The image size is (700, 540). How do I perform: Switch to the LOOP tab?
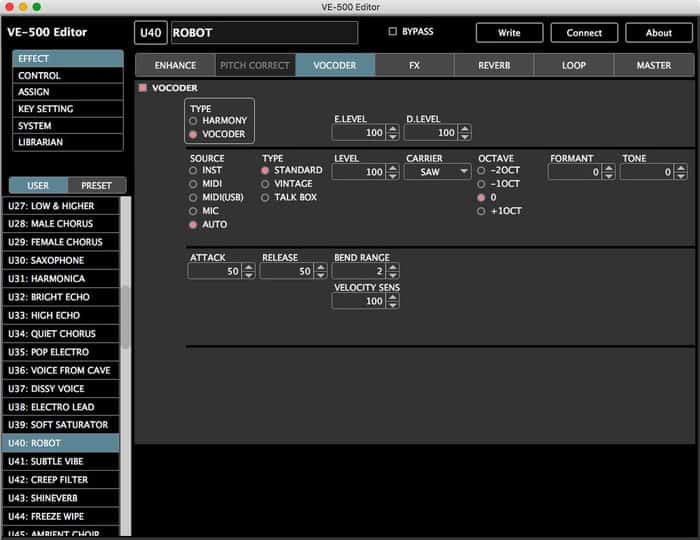coord(574,65)
